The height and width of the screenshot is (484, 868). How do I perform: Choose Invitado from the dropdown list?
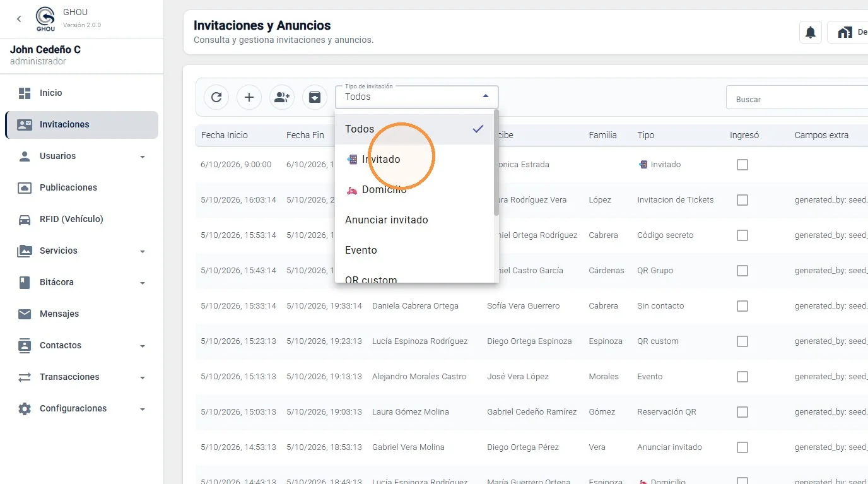point(414,159)
